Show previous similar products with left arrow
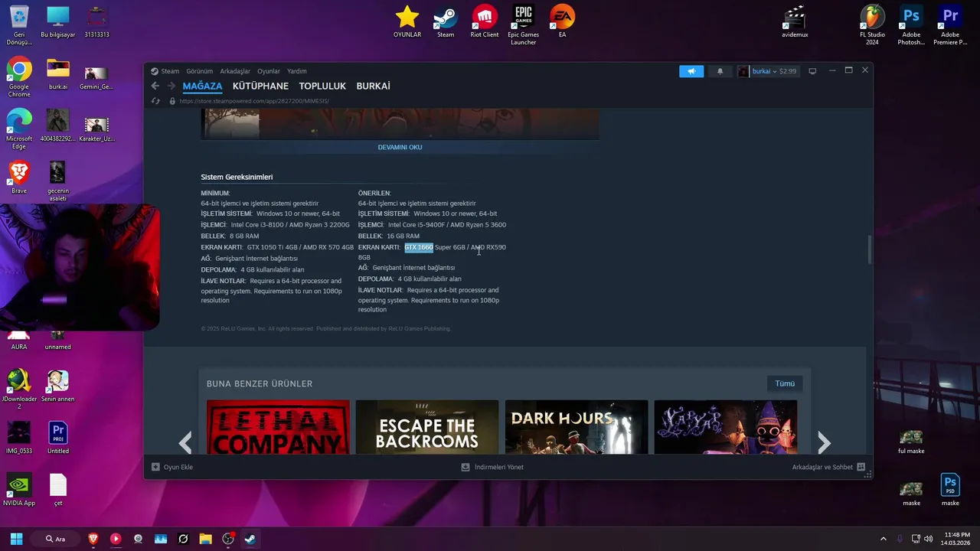The image size is (980, 551). tap(185, 442)
